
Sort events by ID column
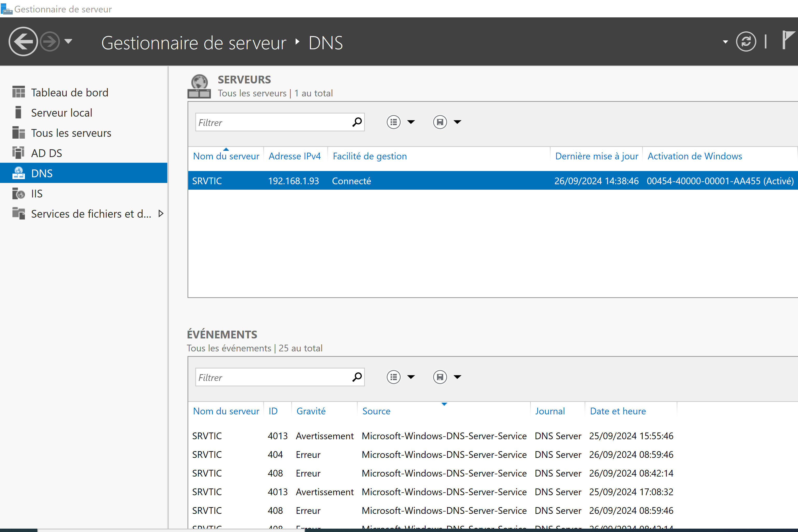click(273, 411)
